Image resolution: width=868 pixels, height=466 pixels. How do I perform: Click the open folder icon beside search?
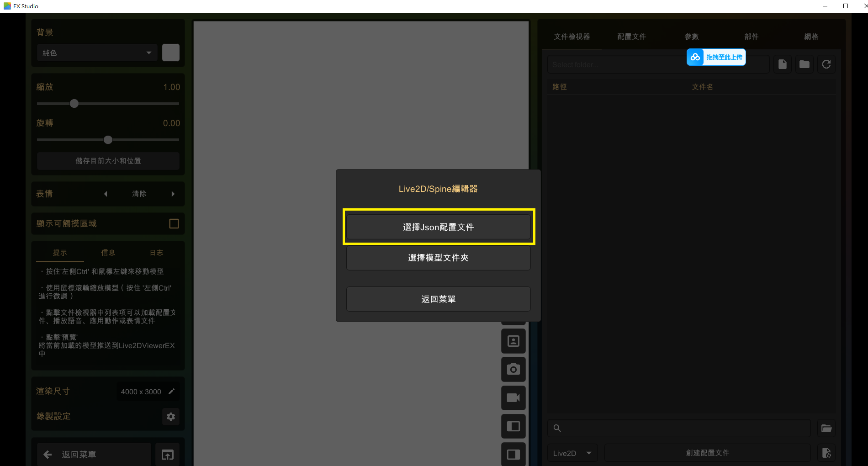coord(826,428)
